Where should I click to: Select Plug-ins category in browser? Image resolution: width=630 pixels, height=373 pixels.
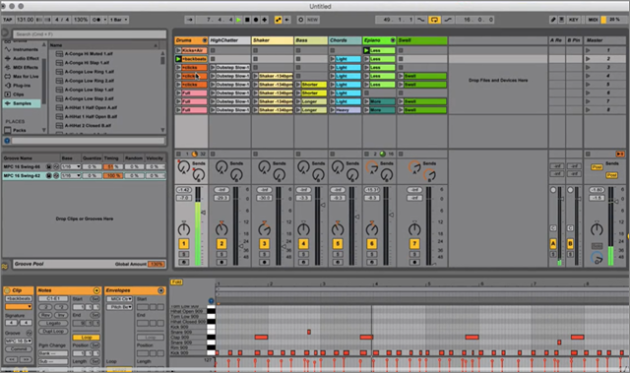[21, 85]
